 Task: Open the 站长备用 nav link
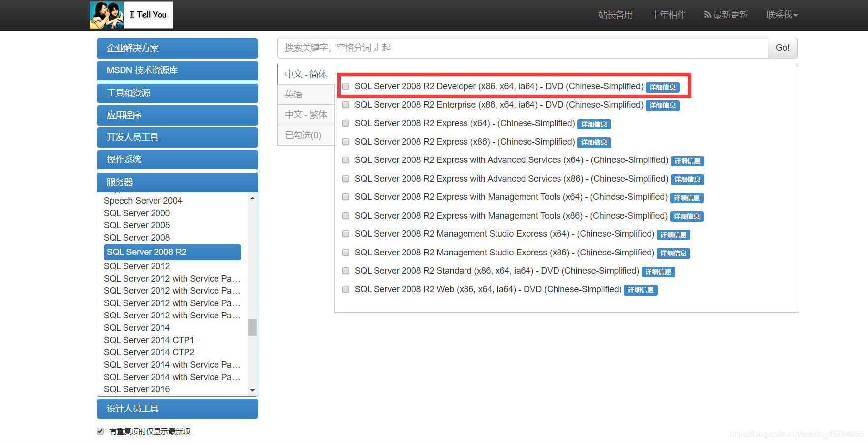pyautogui.click(x=616, y=15)
